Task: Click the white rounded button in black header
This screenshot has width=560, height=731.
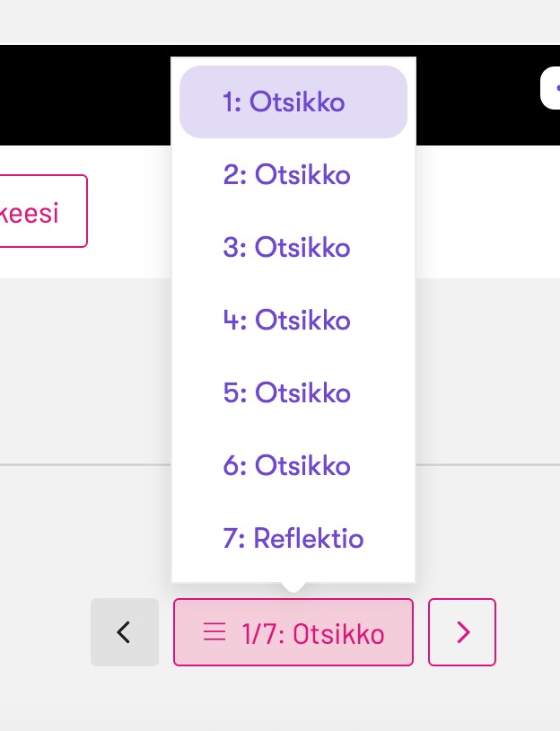Action: click(x=550, y=89)
